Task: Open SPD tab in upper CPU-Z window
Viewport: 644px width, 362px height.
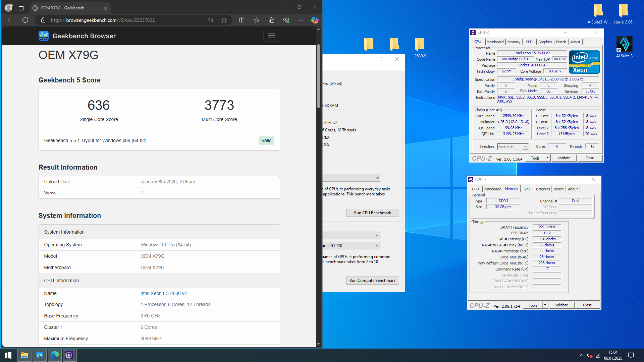Action: pyautogui.click(x=529, y=42)
